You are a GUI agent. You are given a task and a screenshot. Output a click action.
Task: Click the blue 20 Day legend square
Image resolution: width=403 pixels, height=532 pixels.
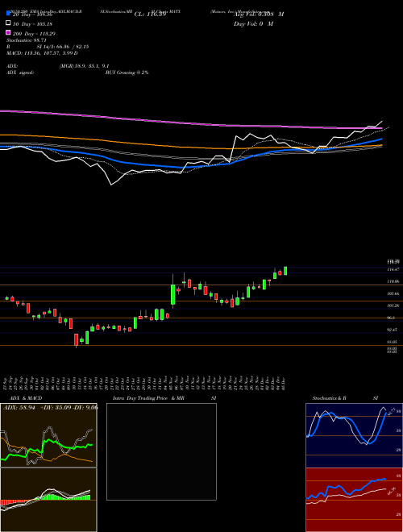click(8, 14)
